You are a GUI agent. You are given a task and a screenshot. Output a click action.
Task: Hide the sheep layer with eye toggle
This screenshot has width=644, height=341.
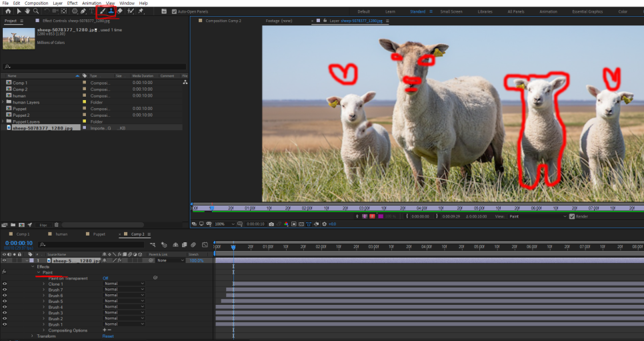point(5,260)
